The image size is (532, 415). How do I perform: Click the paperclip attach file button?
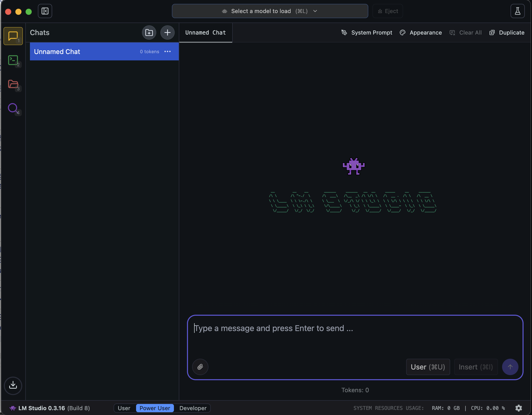pos(200,367)
